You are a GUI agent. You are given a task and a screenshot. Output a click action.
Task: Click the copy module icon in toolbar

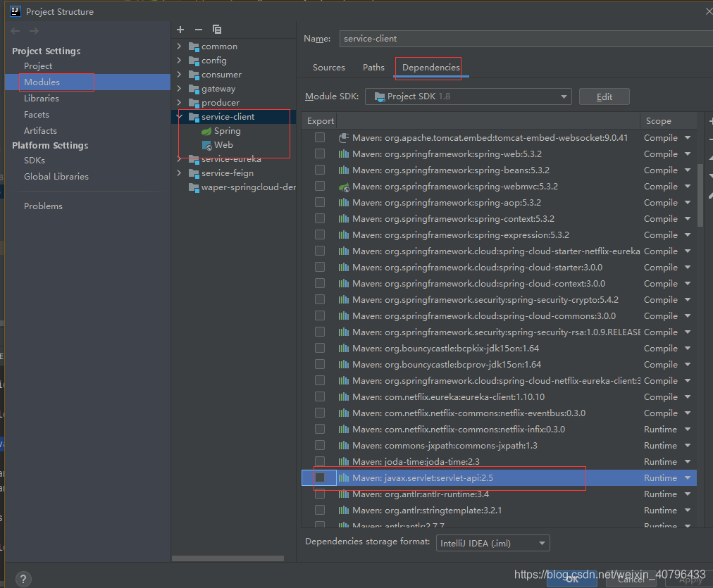tap(216, 30)
